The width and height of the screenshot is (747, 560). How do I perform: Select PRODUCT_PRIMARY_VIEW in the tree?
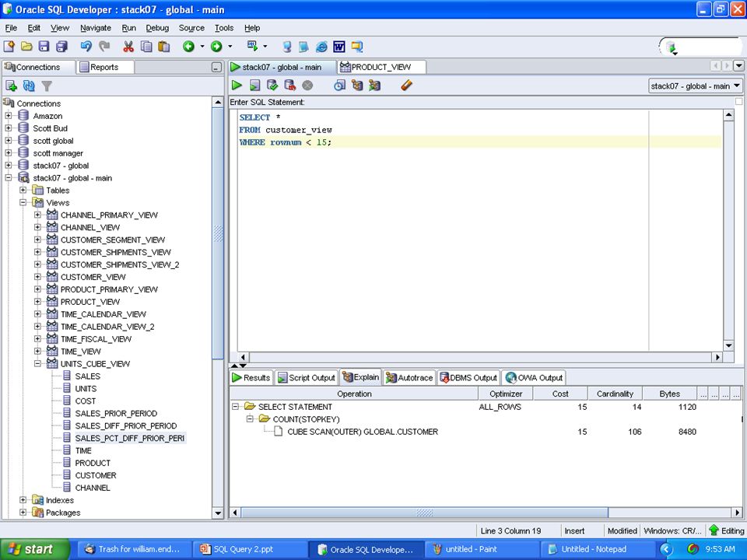(x=109, y=289)
